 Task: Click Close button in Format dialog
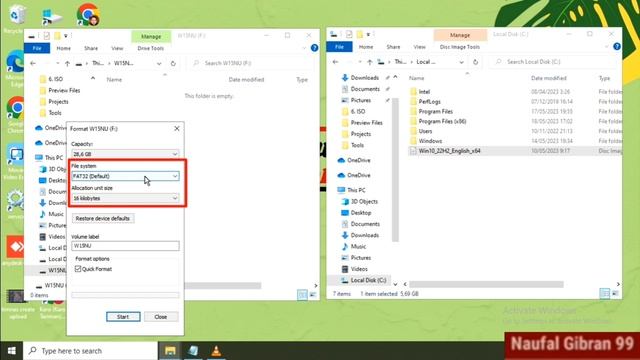[161, 317]
